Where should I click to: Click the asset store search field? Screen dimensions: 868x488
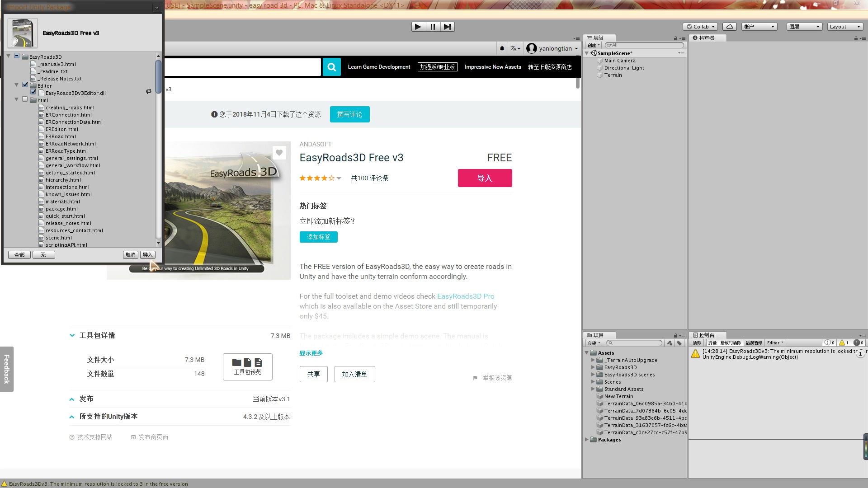tap(242, 67)
